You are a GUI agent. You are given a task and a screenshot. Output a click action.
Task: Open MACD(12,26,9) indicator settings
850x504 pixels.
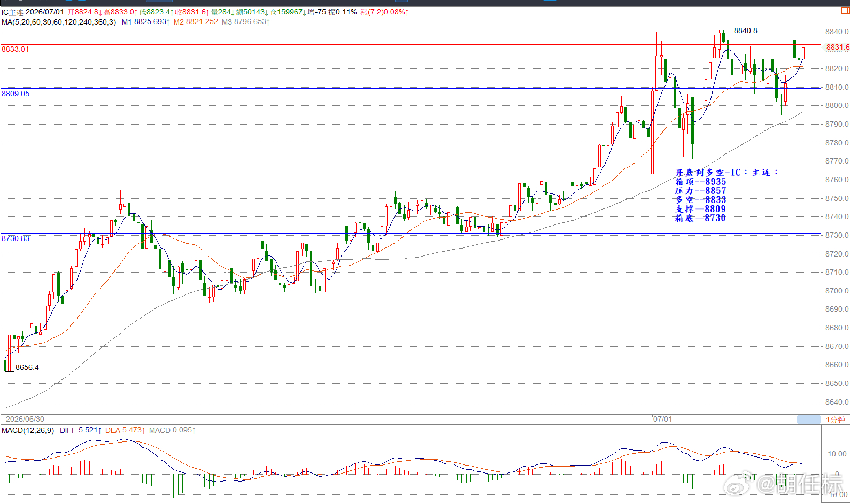[28, 430]
